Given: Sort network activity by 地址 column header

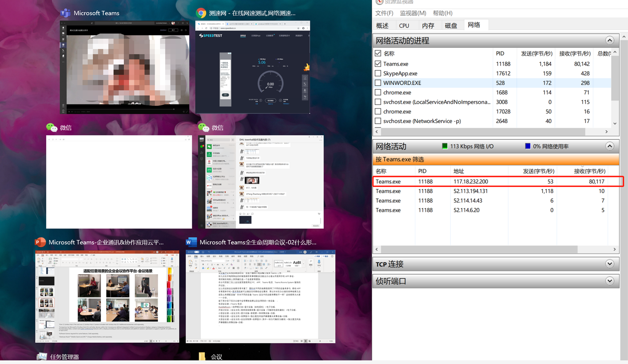Looking at the screenshot, I should click(x=458, y=171).
